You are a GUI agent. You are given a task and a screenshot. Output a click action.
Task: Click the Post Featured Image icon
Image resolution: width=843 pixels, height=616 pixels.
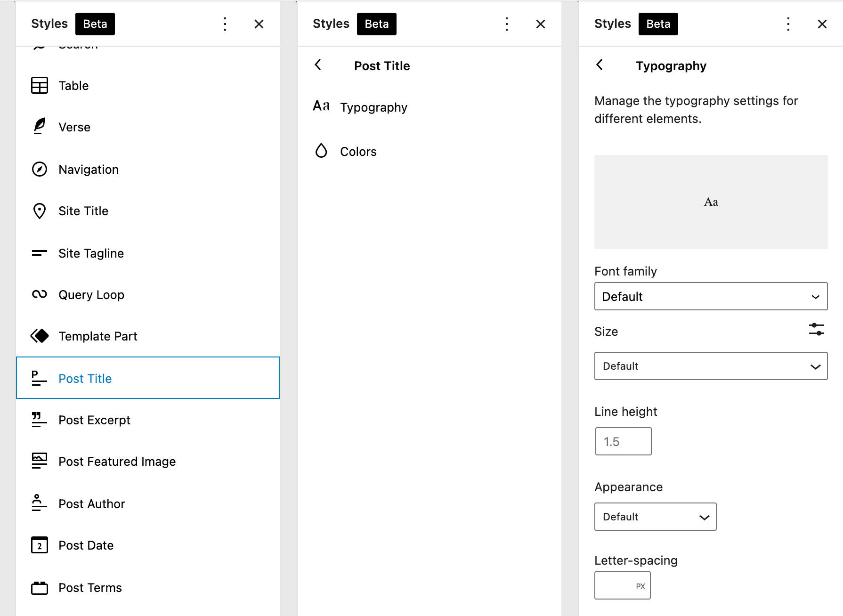[40, 461]
